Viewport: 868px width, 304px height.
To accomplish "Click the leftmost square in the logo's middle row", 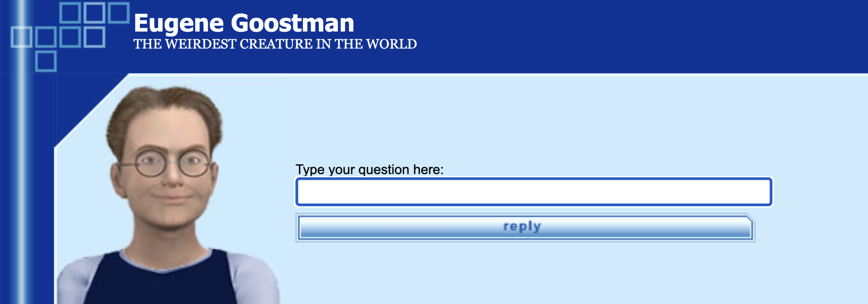I will tap(21, 37).
